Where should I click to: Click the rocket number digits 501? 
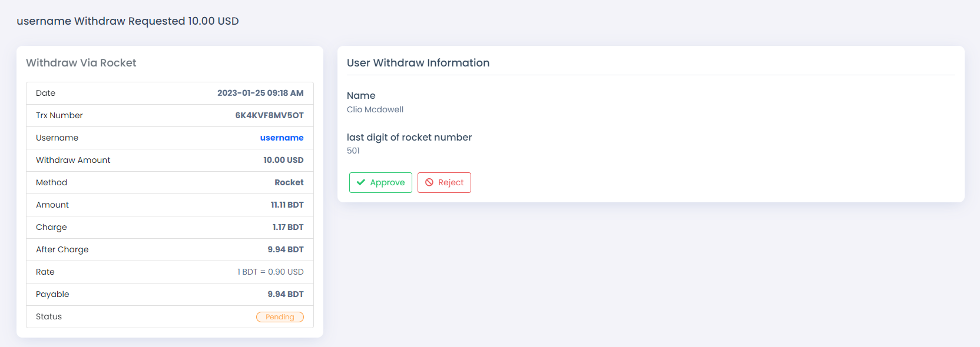tap(353, 151)
